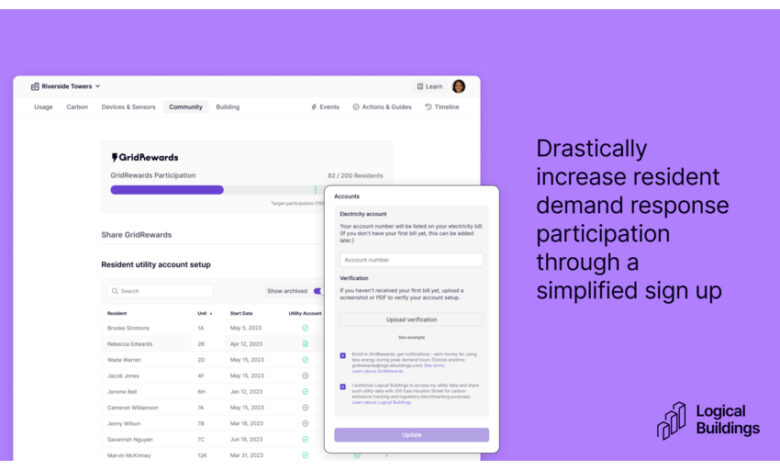Switch to the Devices & Sensors tab
This screenshot has width=780, height=470.
click(128, 107)
